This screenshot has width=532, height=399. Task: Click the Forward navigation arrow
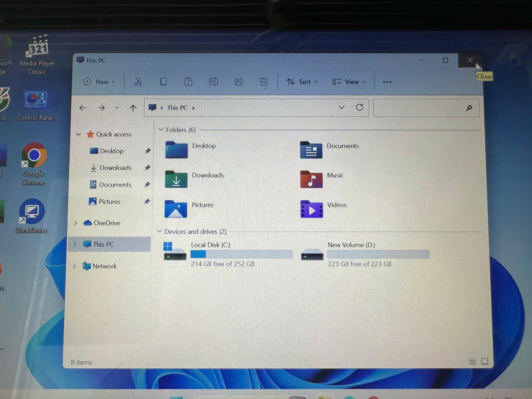101,108
